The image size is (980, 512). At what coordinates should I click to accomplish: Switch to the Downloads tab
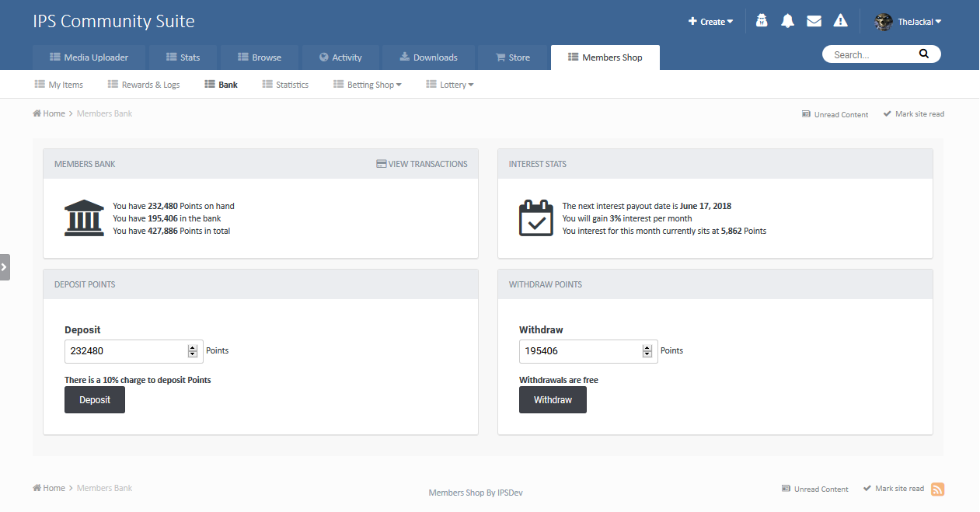pyautogui.click(x=428, y=57)
